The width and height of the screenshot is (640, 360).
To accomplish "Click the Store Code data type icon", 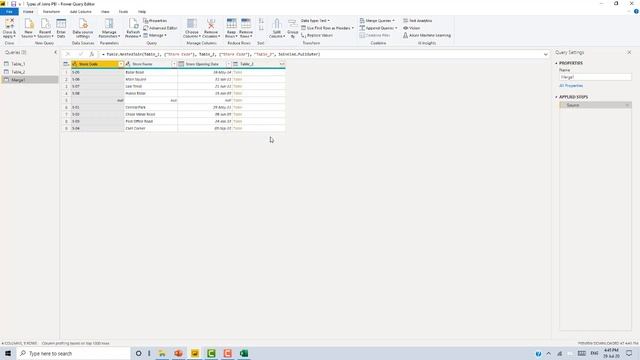I will pos(75,64).
